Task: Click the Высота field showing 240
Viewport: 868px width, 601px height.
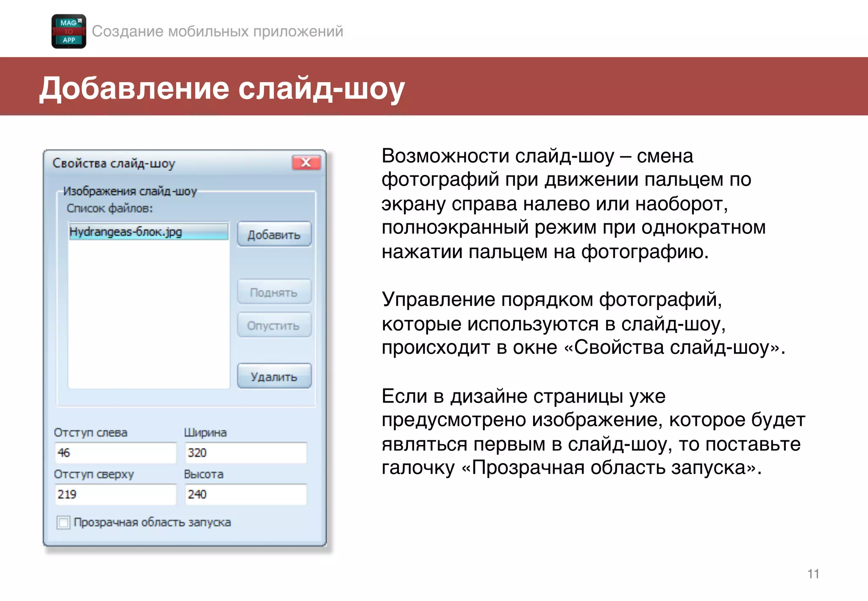Action: [x=246, y=494]
